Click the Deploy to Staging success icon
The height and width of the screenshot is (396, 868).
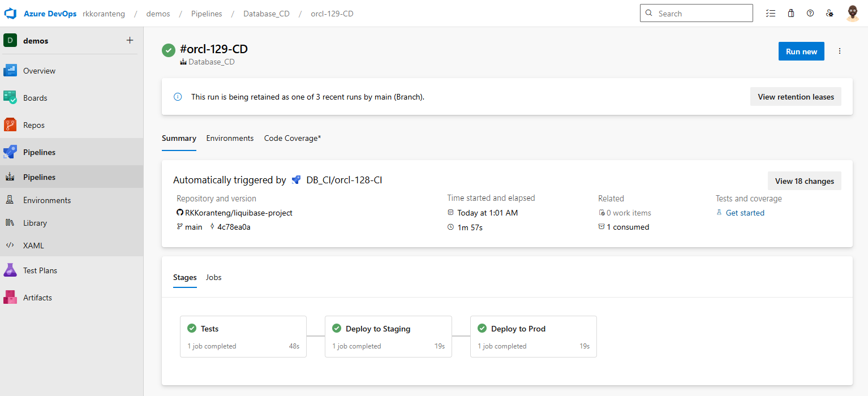(337, 328)
